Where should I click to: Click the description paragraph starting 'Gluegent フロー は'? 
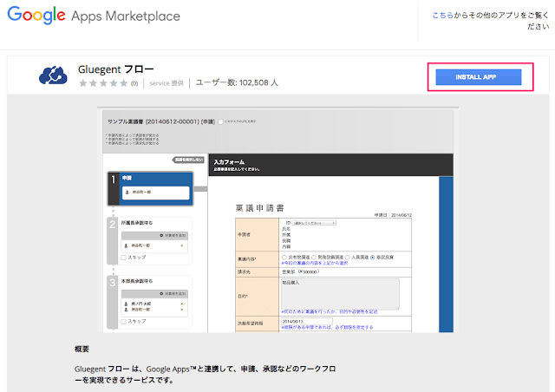coord(206,375)
